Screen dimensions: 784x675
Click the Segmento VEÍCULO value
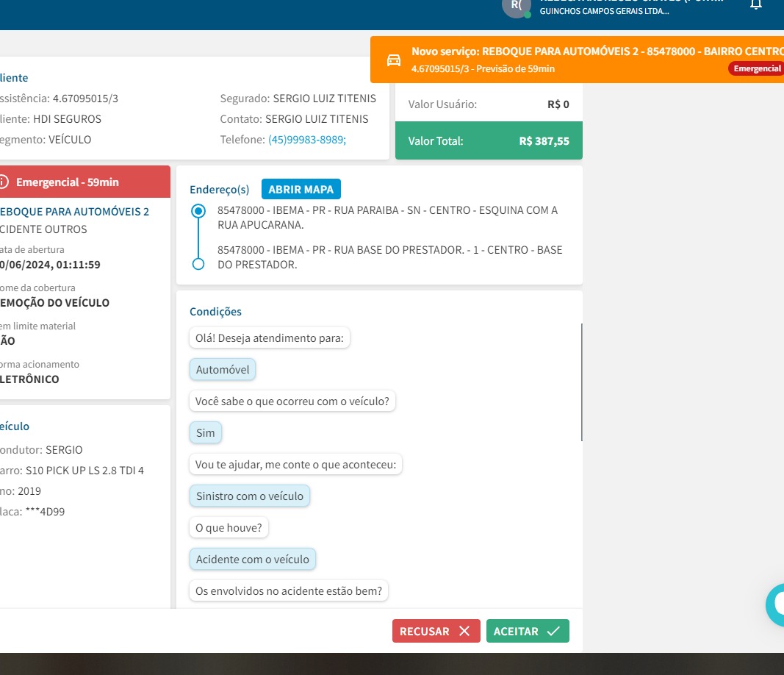pos(70,140)
